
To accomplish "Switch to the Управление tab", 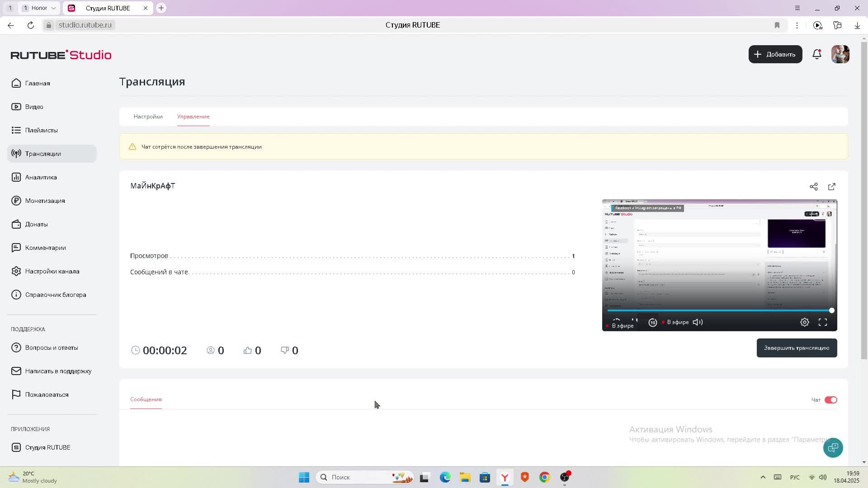I will point(193,117).
